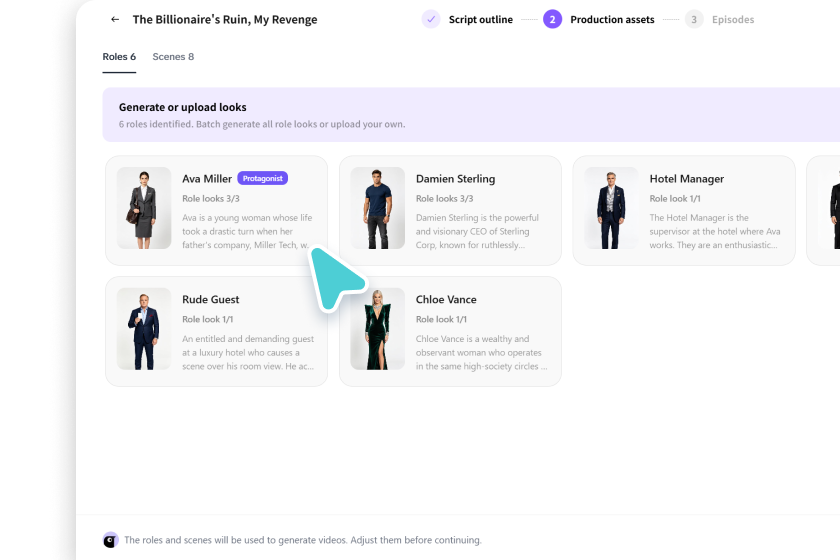
Task: Open the Rude Guest portrait thumbnail
Action: (x=144, y=329)
